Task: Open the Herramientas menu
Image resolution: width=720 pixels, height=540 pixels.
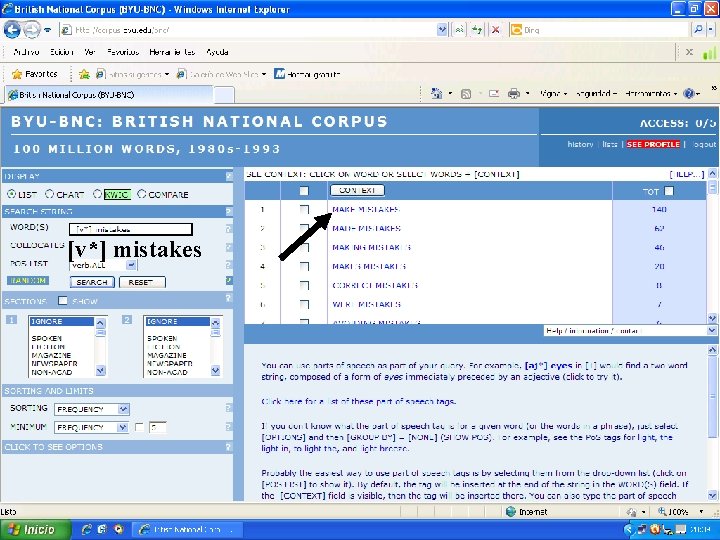Action: tap(172, 52)
